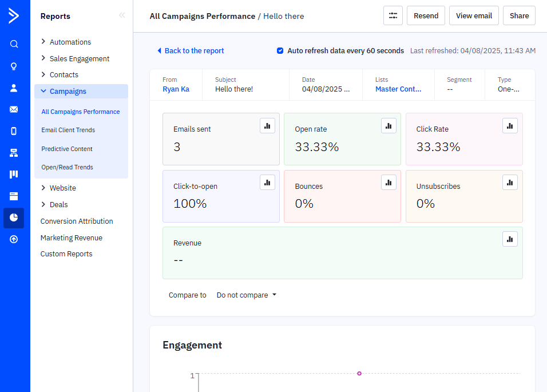Open the filter settings sliders button

[393, 16]
